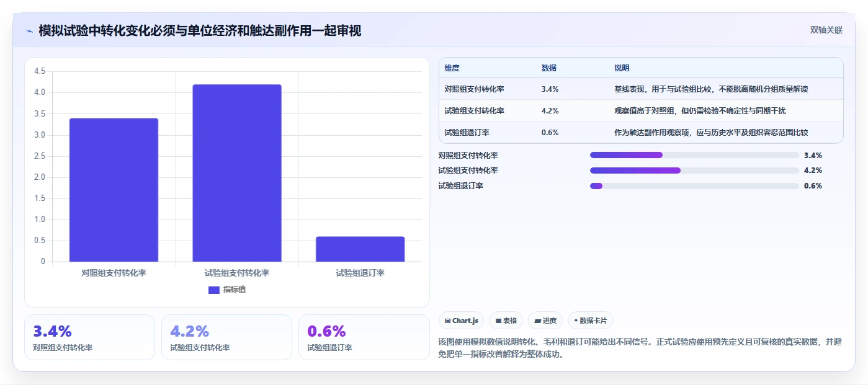The width and height of the screenshot is (868, 385).
Task: Select the 3.4% data card
Action: [x=89, y=337]
